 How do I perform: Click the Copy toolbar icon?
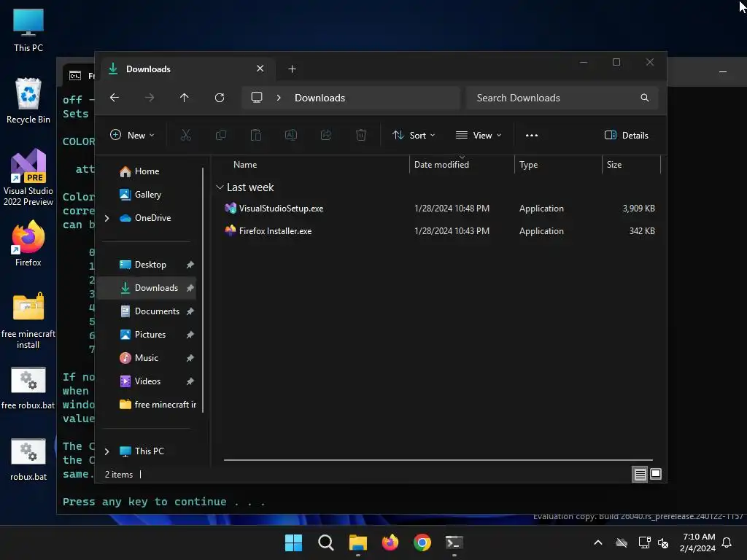tap(221, 135)
